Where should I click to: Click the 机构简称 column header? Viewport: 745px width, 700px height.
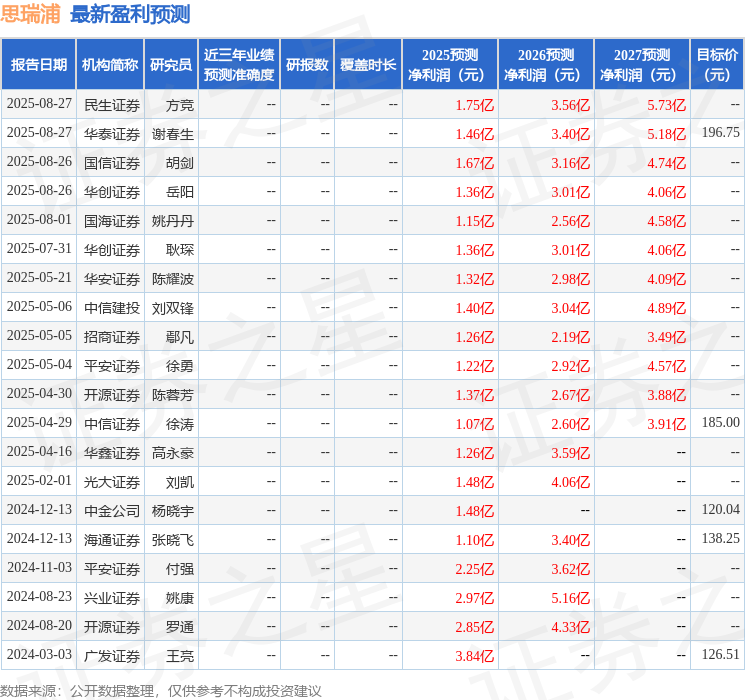(110, 65)
